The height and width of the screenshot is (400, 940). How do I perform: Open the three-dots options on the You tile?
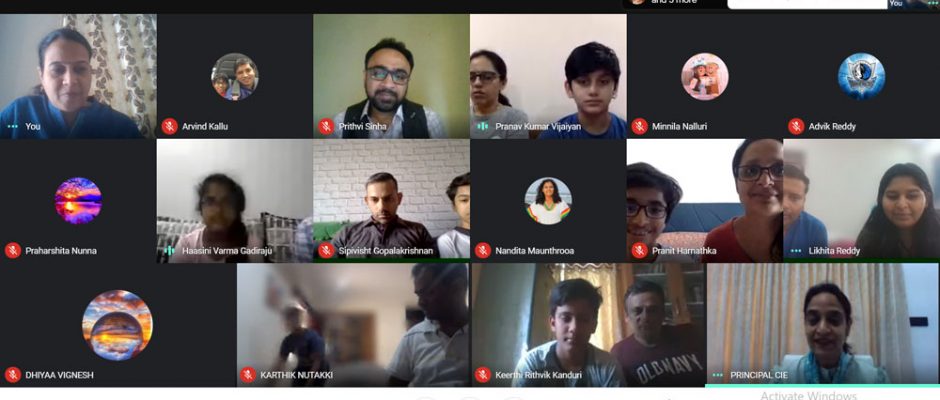[x=13, y=127]
